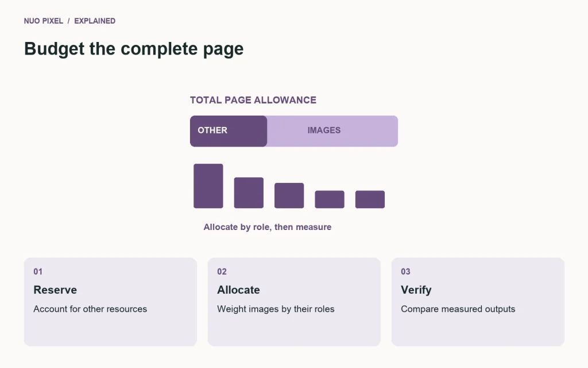Image resolution: width=588 pixels, height=368 pixels.
Task: Select the Reserve step card
Action: click(110, 301)
